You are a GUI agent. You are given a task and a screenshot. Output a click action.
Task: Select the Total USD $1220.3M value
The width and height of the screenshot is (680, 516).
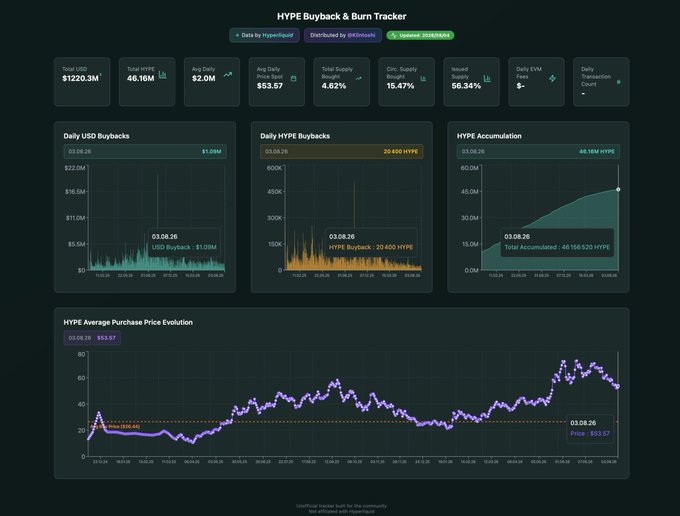80,78
